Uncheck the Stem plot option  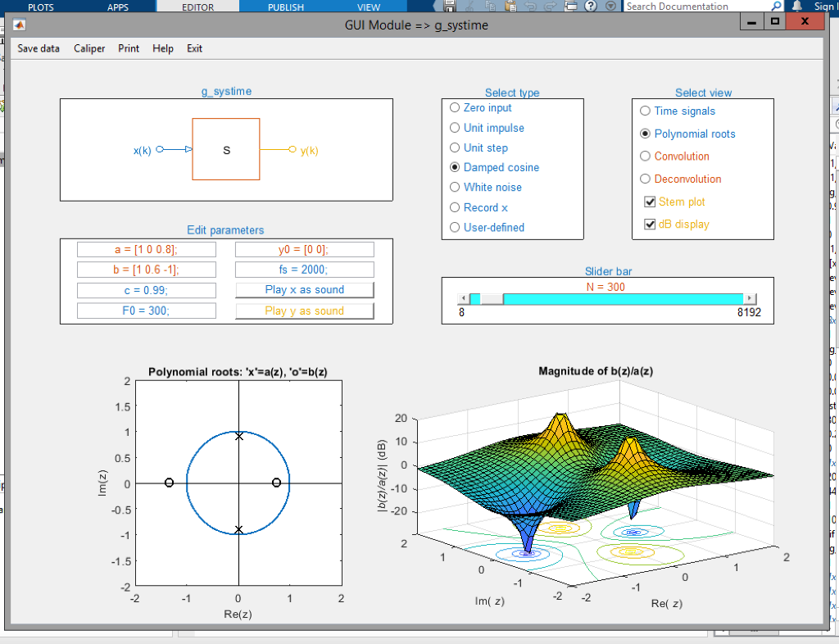point(650,202)
